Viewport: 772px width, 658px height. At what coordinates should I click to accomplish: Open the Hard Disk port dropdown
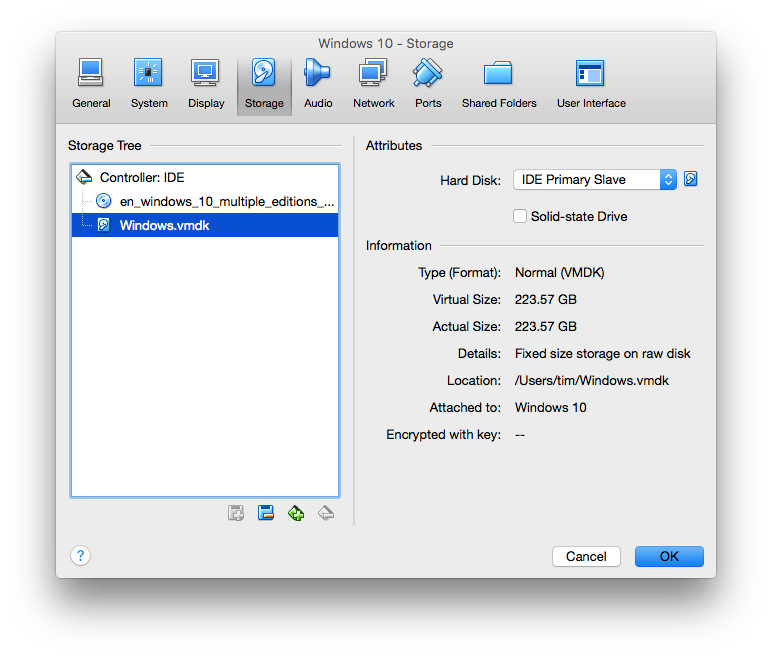tap(595, 180)
